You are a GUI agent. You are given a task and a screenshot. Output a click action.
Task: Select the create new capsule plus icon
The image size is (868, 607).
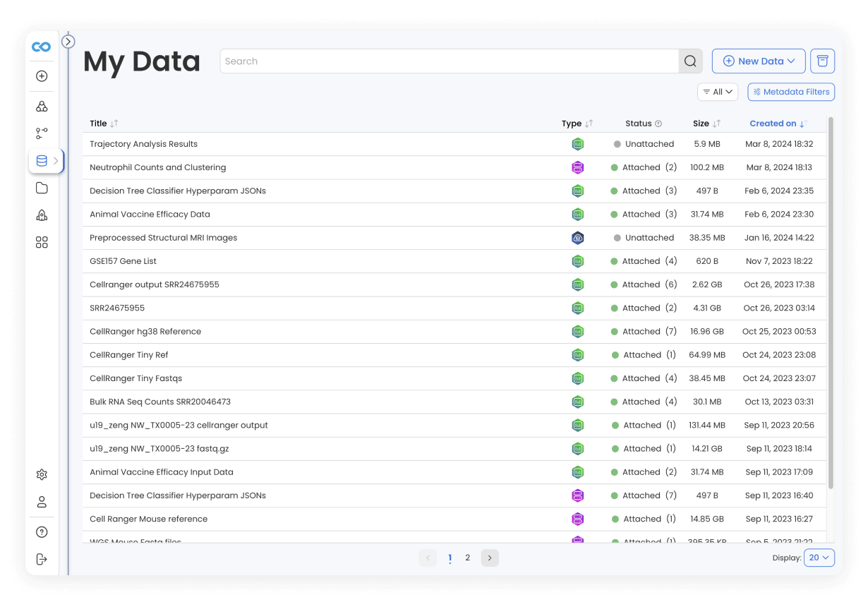41,76
